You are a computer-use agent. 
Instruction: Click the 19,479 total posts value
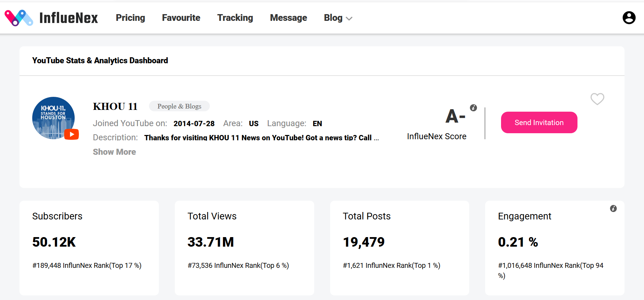point(364,242)
